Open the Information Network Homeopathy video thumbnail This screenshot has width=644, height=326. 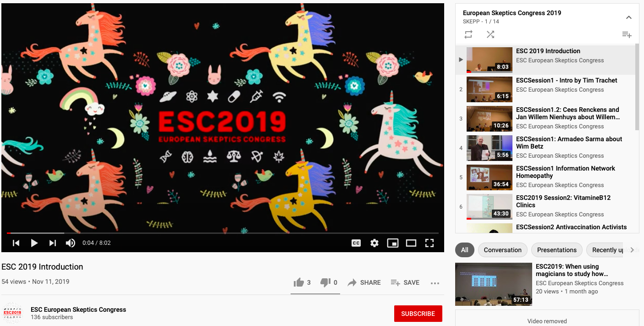[490, 177]
